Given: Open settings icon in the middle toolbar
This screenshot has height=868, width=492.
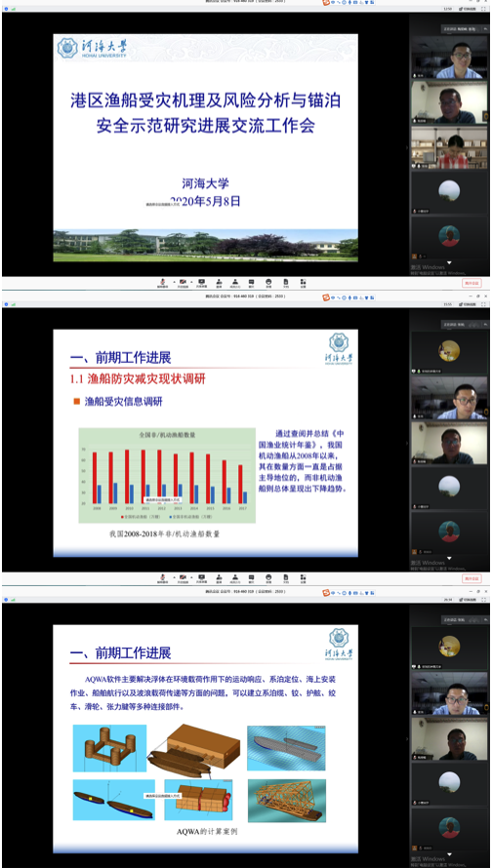Looking at the screenshot, I should coord(303,578).
